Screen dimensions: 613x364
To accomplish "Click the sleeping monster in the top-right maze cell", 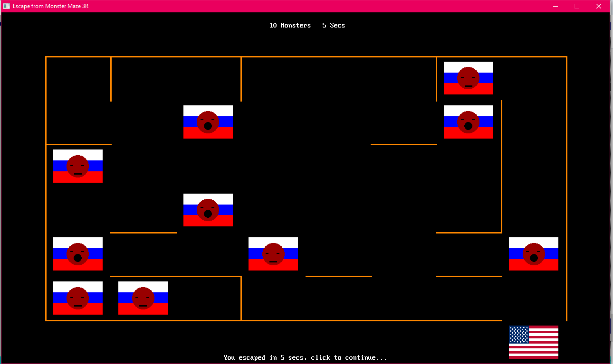I will pyautogui.click(x=468, y=78).
